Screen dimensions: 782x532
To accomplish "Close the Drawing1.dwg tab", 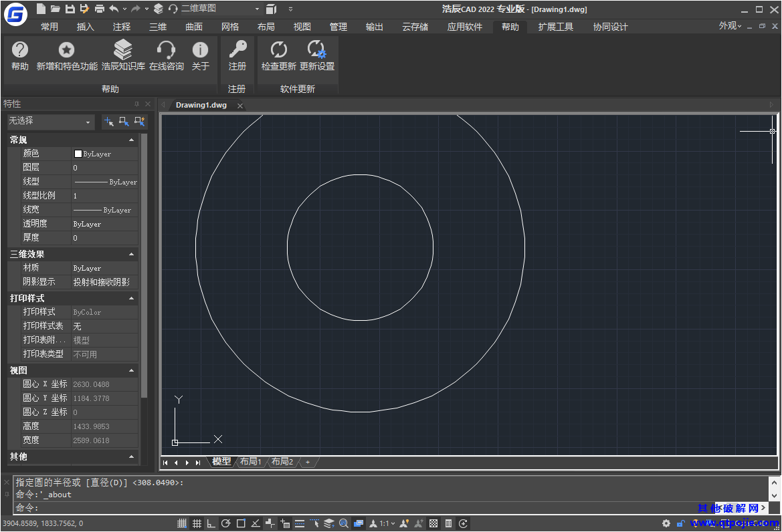I will click(240, 106).
